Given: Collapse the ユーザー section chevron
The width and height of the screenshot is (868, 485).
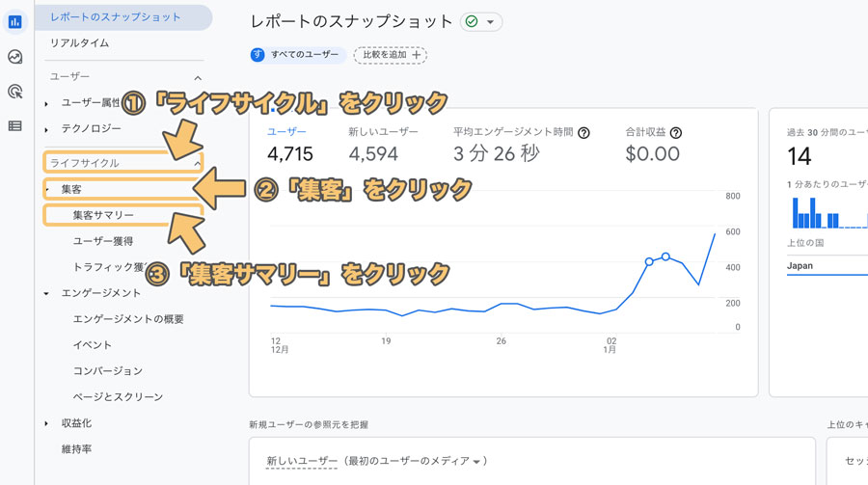Looking at the screenshot, I should pyautogui.click(x=198, y=78).
